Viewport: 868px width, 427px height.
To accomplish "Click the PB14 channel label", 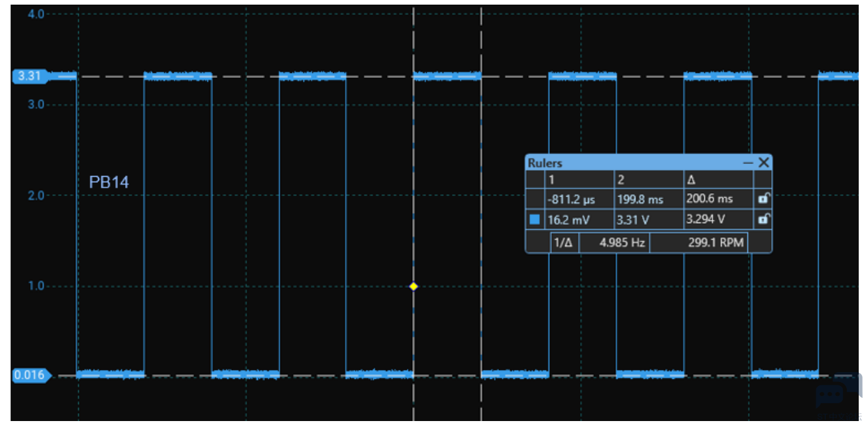I will click(109, 182).
